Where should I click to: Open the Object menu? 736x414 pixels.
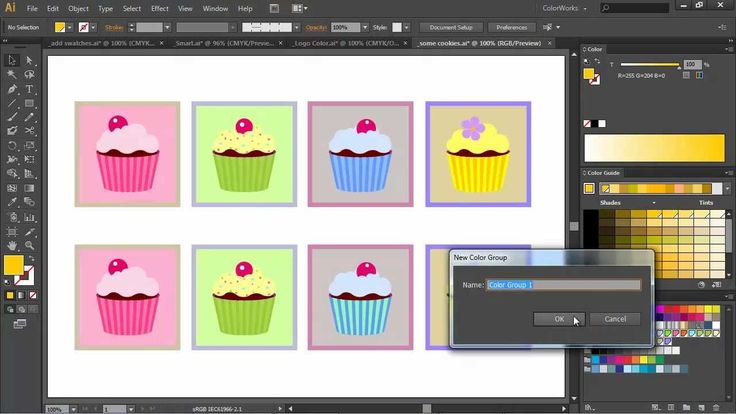78,8
